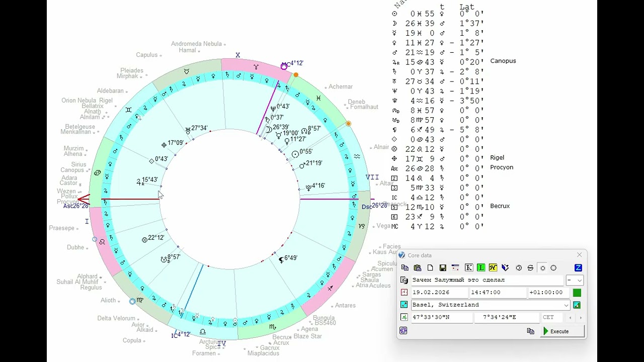Click the blue book icon

505,268
